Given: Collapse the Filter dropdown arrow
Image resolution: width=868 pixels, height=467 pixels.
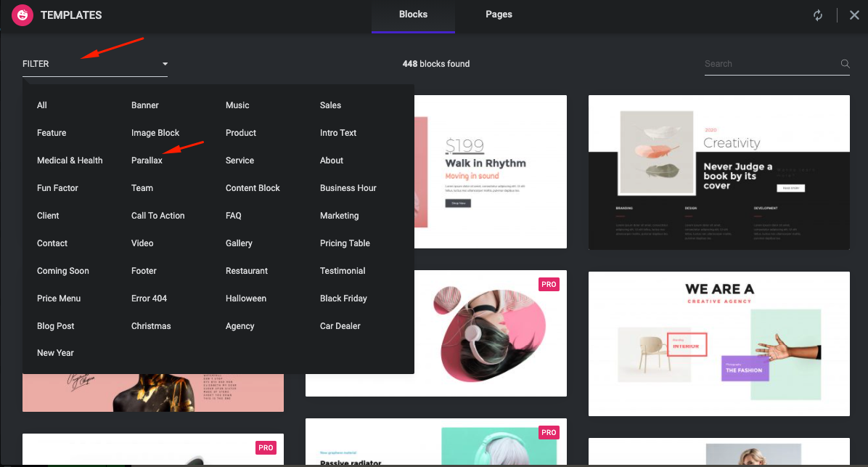Looking at the screenshot, I should click(x=165, y=64).
